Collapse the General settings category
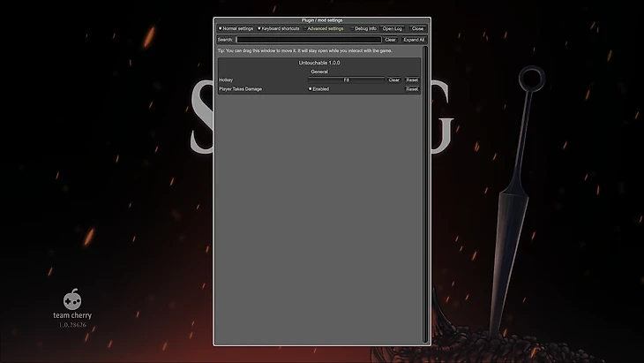Viewport: 644px width, 363px height. click(319, 72)
